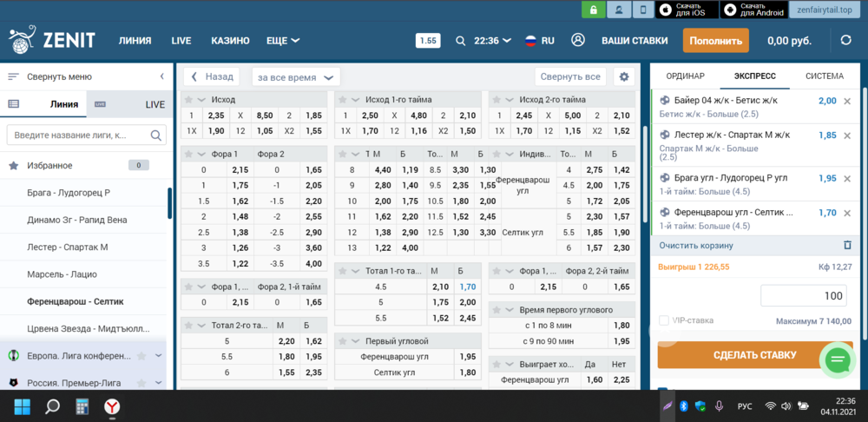Image resolution: width=868 pixels, height=422 pixels.
Task: Click the Bluetooth tray icon
Action: (684, 406)
